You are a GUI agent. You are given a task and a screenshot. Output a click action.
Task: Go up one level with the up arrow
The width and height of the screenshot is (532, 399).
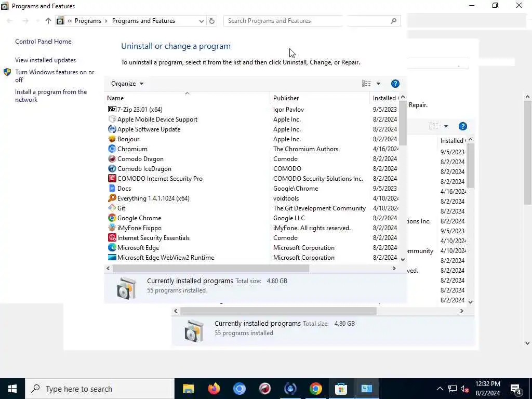coord(48,21)
